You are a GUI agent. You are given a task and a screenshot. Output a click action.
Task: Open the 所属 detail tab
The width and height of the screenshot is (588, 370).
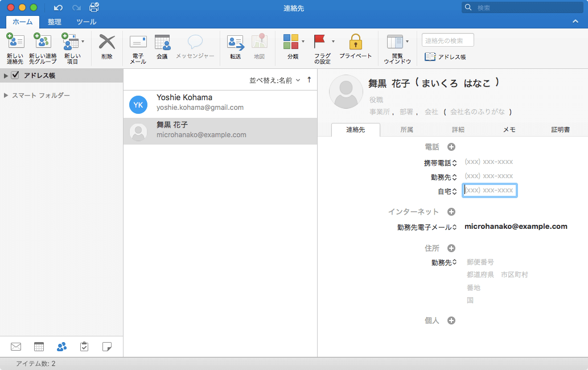coord(406,130)
